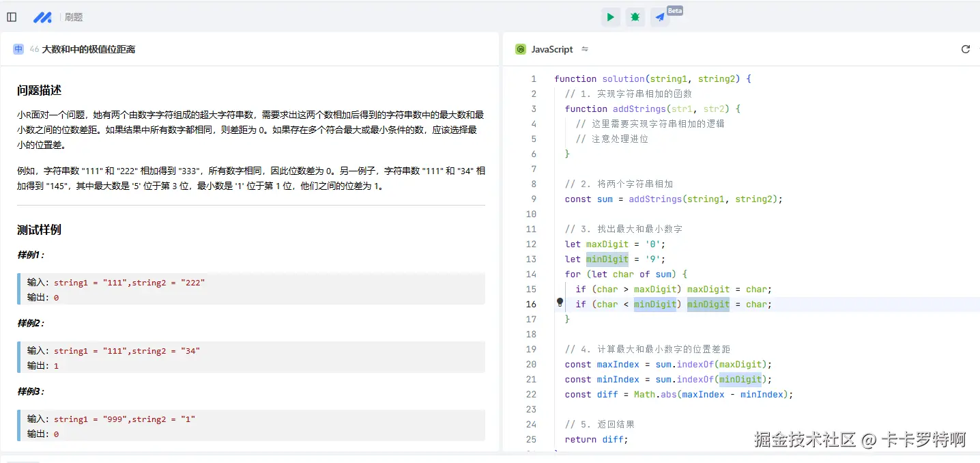
Task: Open the JavaScript language selector
Action: point(551,48)
